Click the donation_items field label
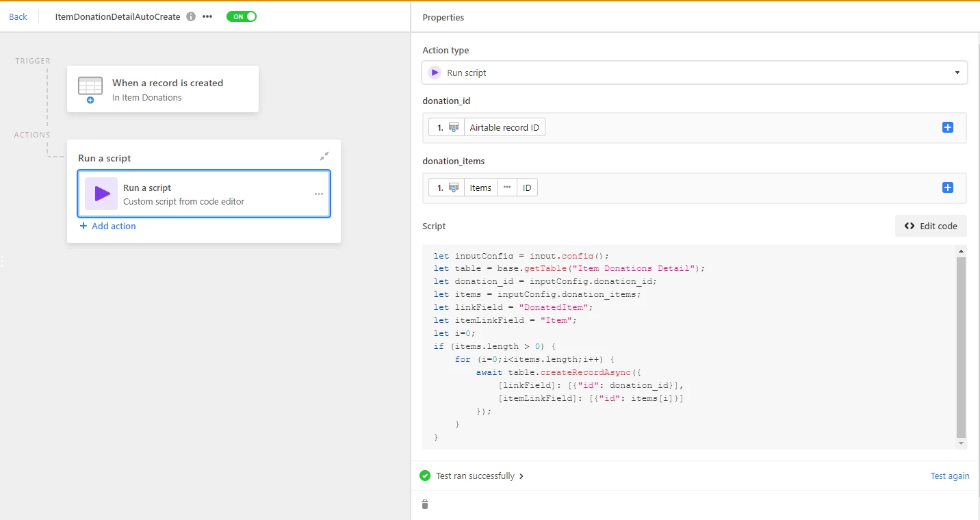The height and width of the screenshot is (520, 980). click(454, 161)
